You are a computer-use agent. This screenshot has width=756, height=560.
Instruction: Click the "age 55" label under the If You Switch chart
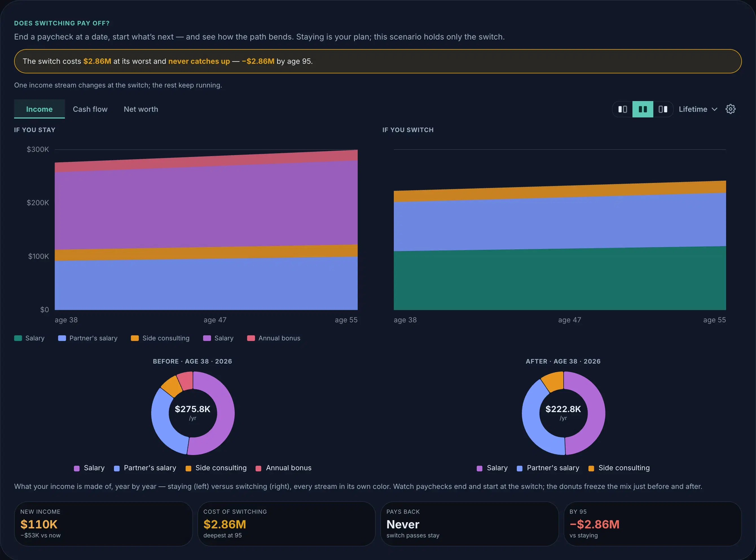714,320
